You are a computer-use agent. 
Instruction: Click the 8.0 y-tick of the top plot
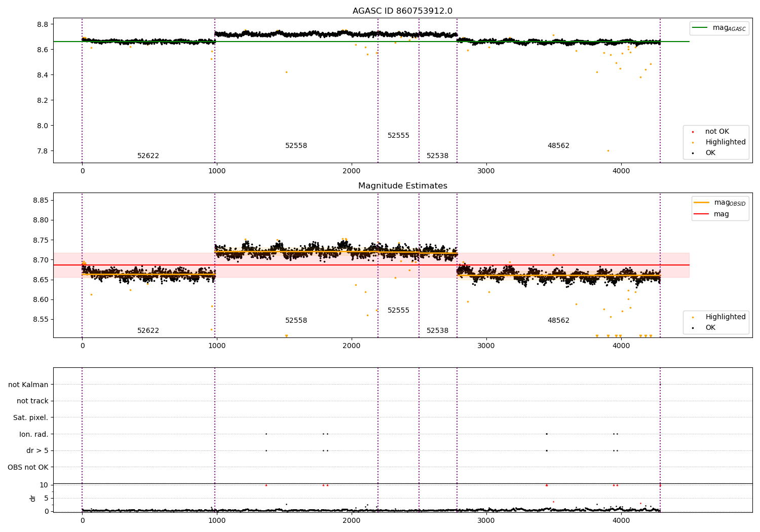43,126
